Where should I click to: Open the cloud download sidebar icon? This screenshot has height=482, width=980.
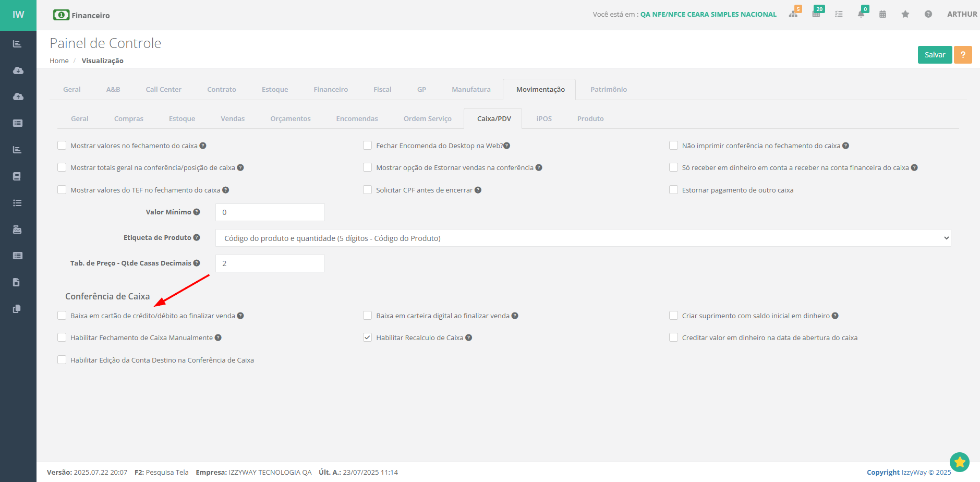point(18,70)
